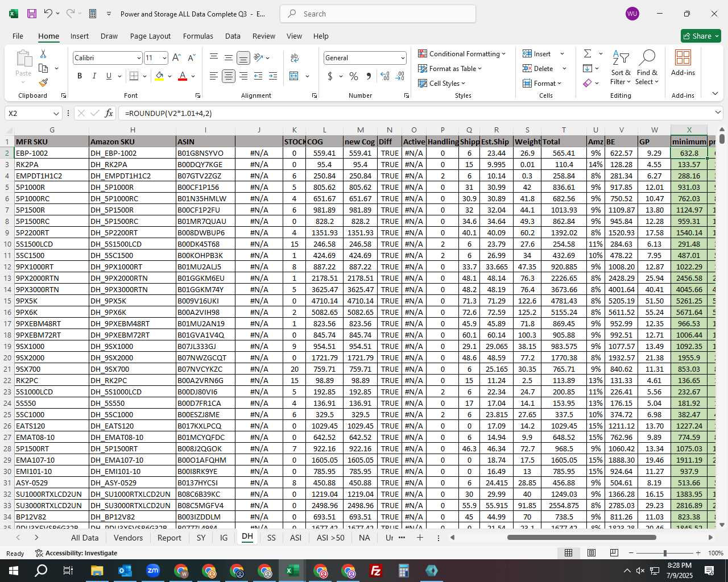Screen dimensions: 728x582
Task: Click the Increase Indent icon
Action: (273, 76)
